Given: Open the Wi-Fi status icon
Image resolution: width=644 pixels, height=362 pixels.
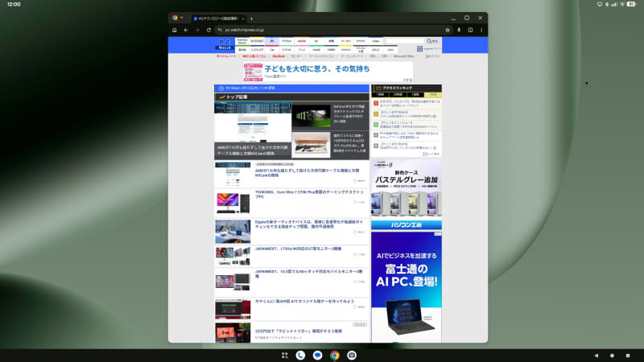Looking at the screenshot, I should click(622, 4).
